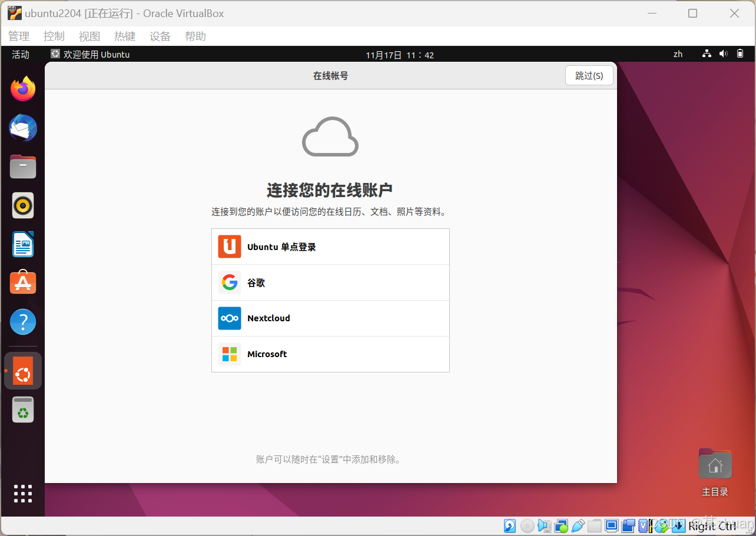The width and height of the screenshot is (756, 536).
Task: Open the 主目录 home folder desktop icon
Action: (x=715, y=472)
